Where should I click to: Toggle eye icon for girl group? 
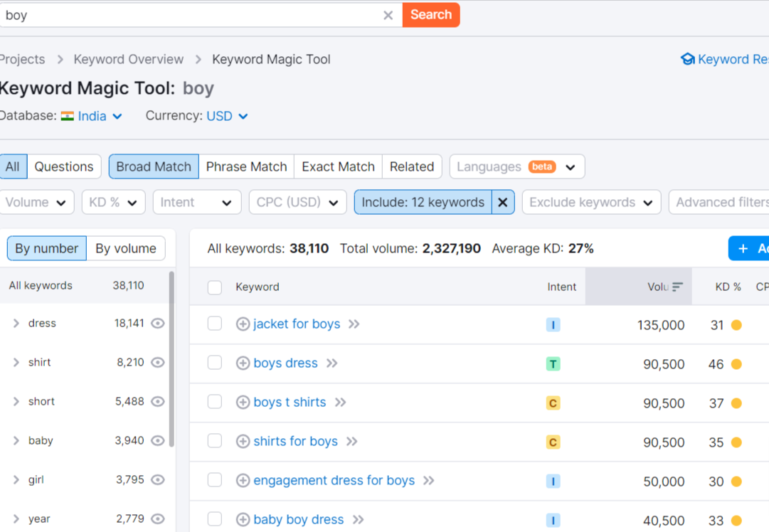(x=157, y=479)
